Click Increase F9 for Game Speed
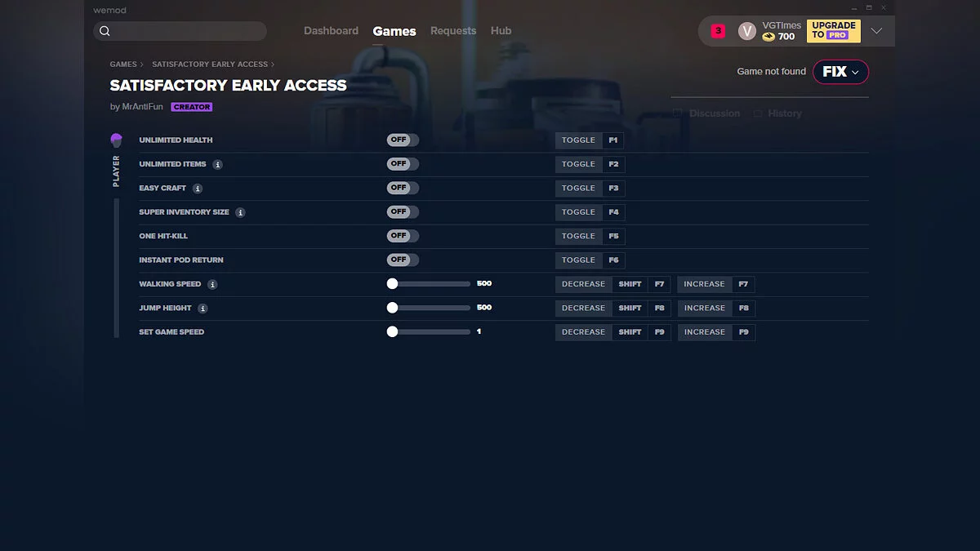Image resolution: width=980 pixels, height=551 pixels. coord(716,332)
